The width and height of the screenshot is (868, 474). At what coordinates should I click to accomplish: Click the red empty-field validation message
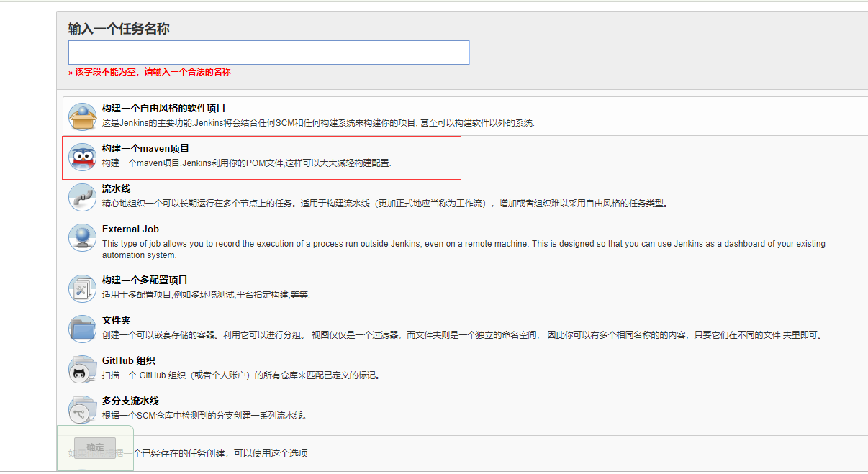[x=150, y=72]
